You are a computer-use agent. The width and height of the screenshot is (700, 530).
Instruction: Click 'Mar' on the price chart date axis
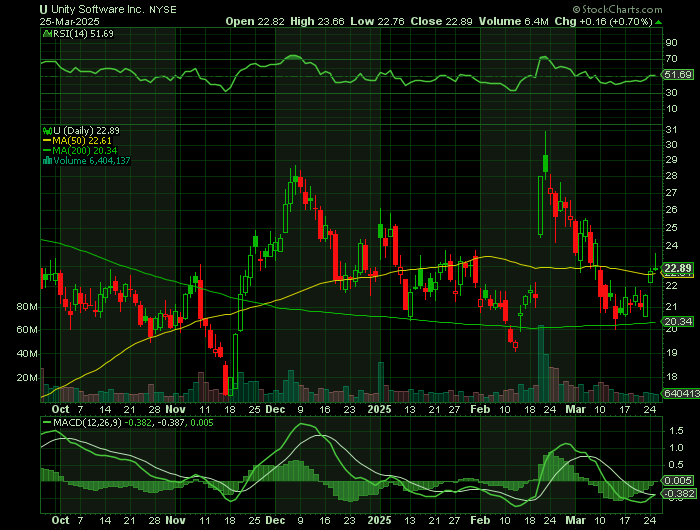(575, 409)
